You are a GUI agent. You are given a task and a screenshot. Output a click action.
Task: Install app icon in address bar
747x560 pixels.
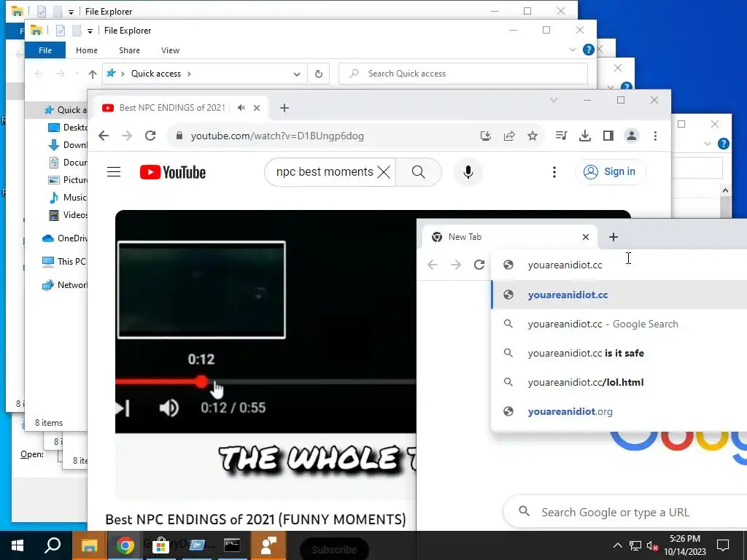[485, 136]
